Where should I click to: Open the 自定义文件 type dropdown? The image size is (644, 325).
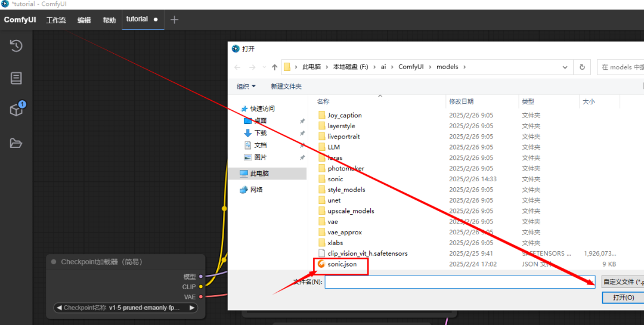pos(623,282)
